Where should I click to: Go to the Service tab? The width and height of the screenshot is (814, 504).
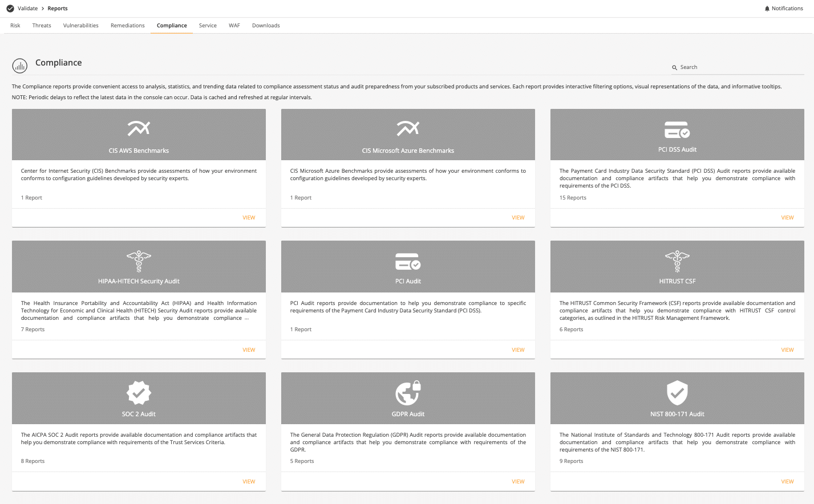208,26
